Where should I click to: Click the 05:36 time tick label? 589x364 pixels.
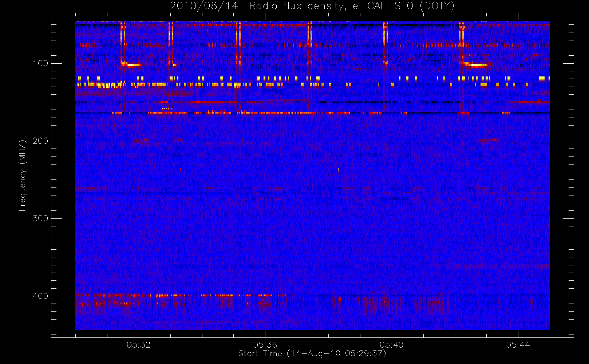265,345
